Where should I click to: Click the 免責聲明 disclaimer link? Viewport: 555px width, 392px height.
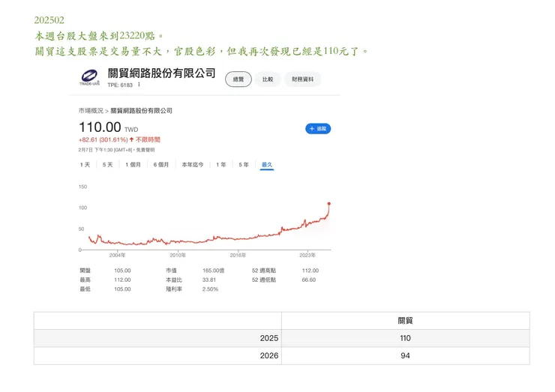(145, 150)
